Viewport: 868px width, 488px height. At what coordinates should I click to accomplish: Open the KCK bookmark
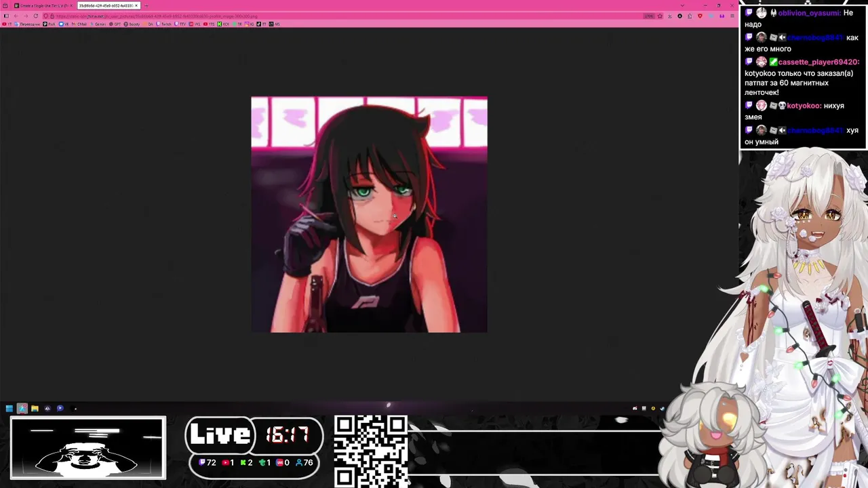224,24
